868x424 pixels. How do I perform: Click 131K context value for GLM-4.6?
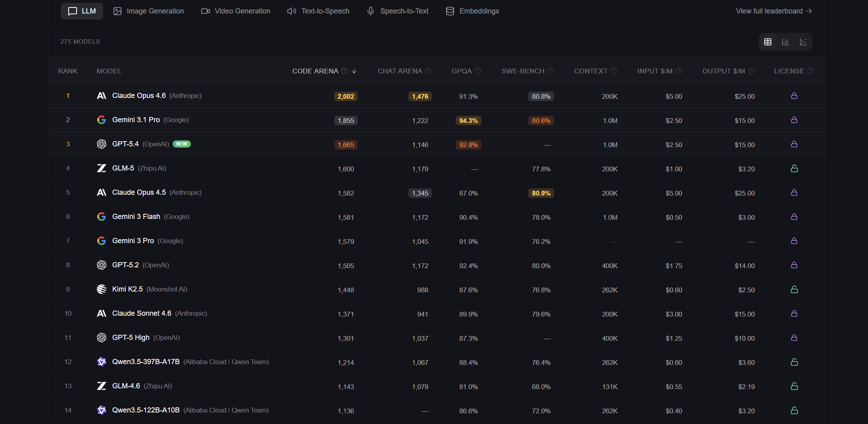tap(610, 387)
